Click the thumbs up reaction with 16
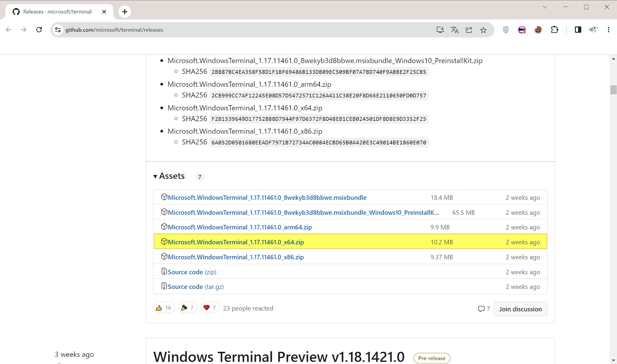The image size is (617, 364). pyautogui.click(x=164, y=308)
